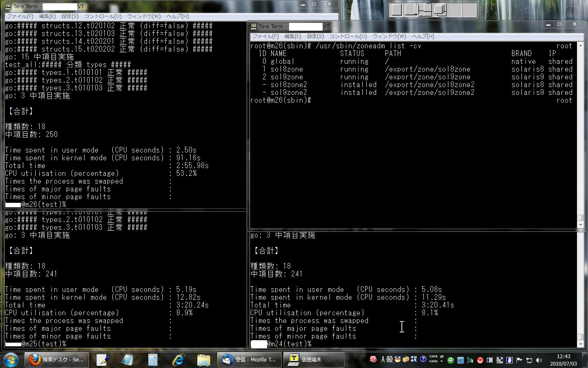The image size is (588, 368).
Task: Switch to first virtual desktop thumbnail in pager
Action: point(396,10)
